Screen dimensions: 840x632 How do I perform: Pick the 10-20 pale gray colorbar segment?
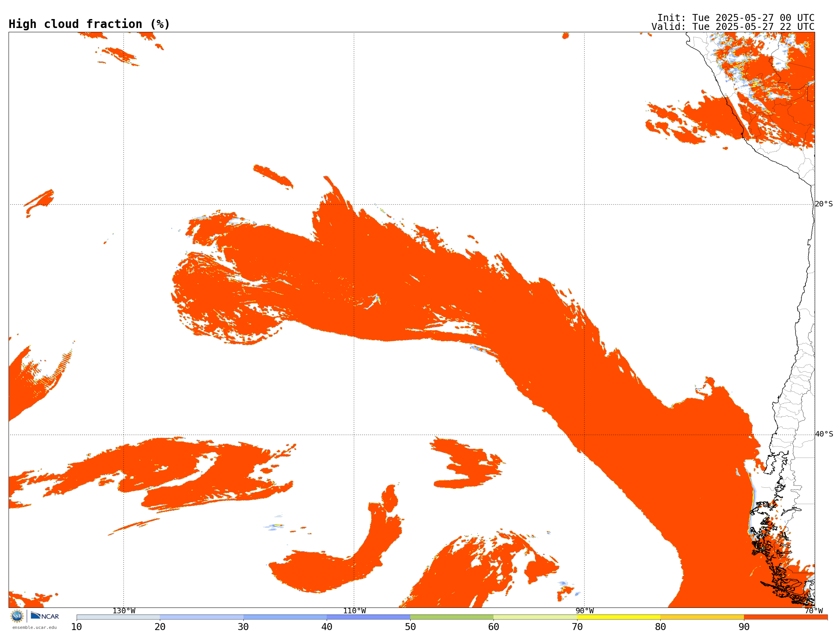click(x=118, y=617)
